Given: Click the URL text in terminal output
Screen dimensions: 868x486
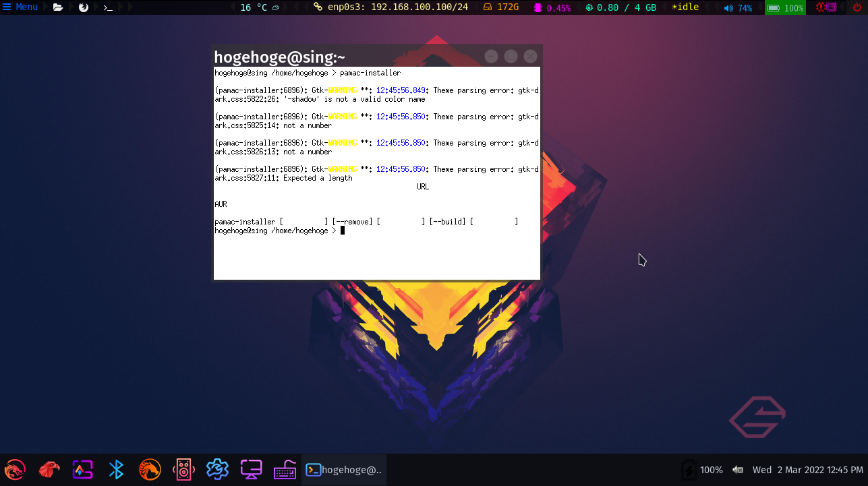Looking at the screenshot, I should 423,187.
